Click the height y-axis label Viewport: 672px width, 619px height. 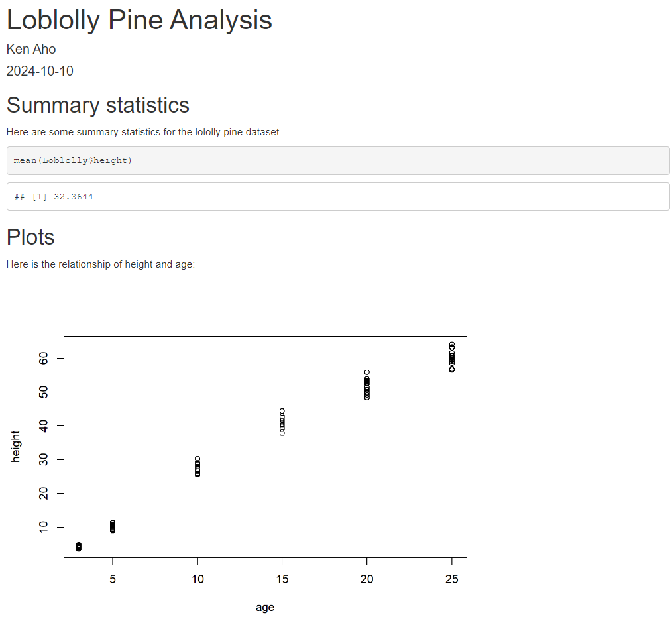(15, 446)
